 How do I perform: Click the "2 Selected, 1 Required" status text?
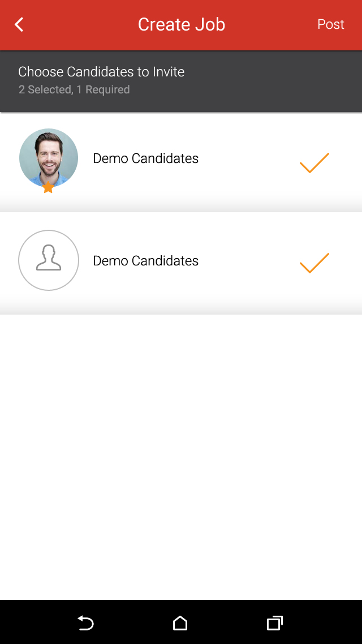[74, 89]
